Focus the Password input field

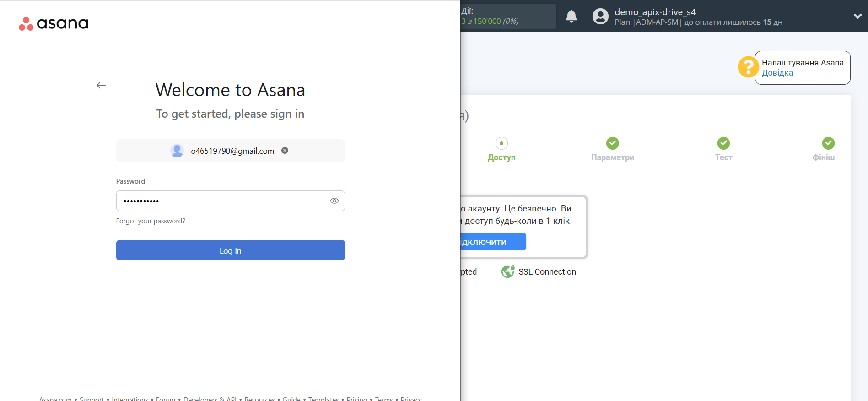(230, 201)
